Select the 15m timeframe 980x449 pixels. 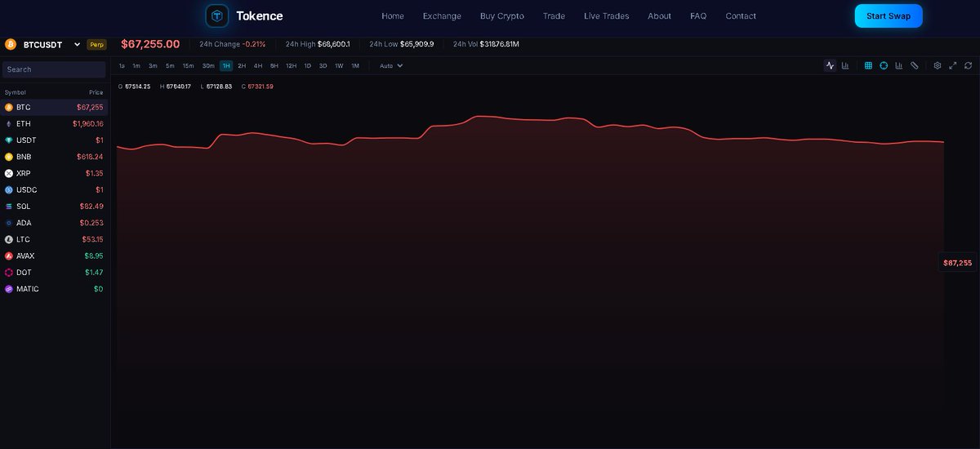coord(188,65)
